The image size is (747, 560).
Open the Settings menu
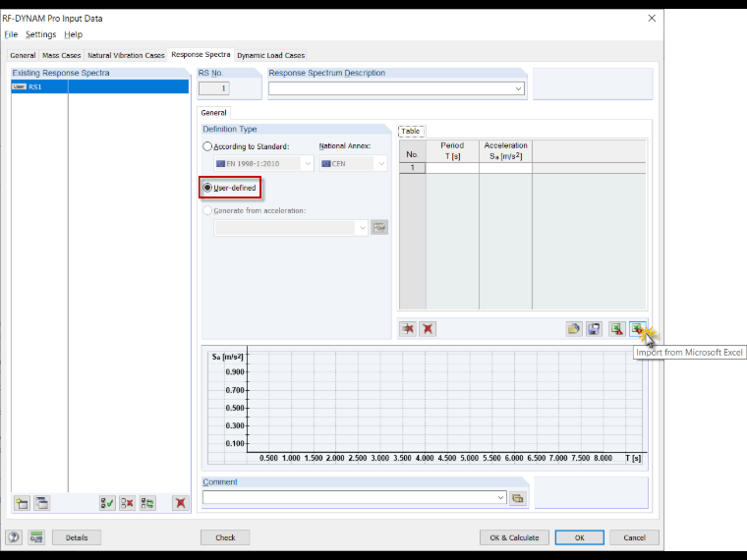coord(40,34)
